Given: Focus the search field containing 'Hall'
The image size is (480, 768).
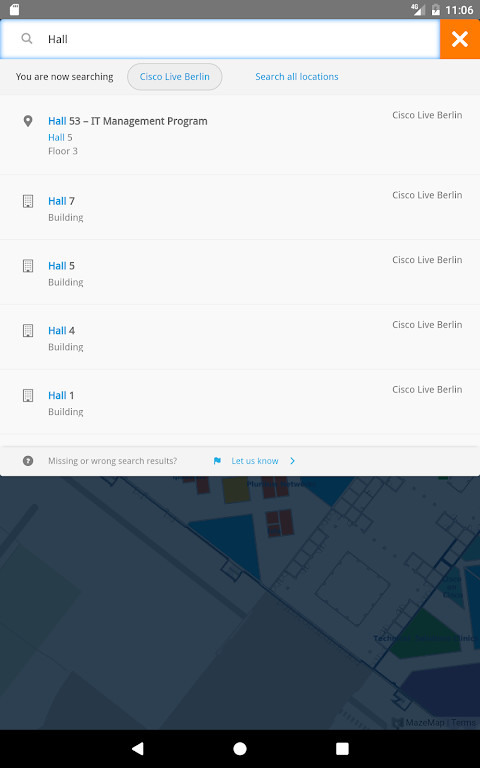Looking at the screenshot, I should [220, 39].
